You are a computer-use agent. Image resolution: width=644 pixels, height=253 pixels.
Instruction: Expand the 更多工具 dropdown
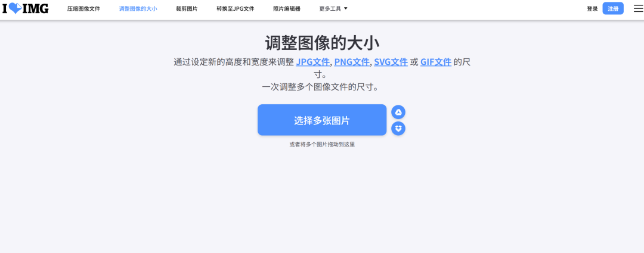[x=333, y=8]
